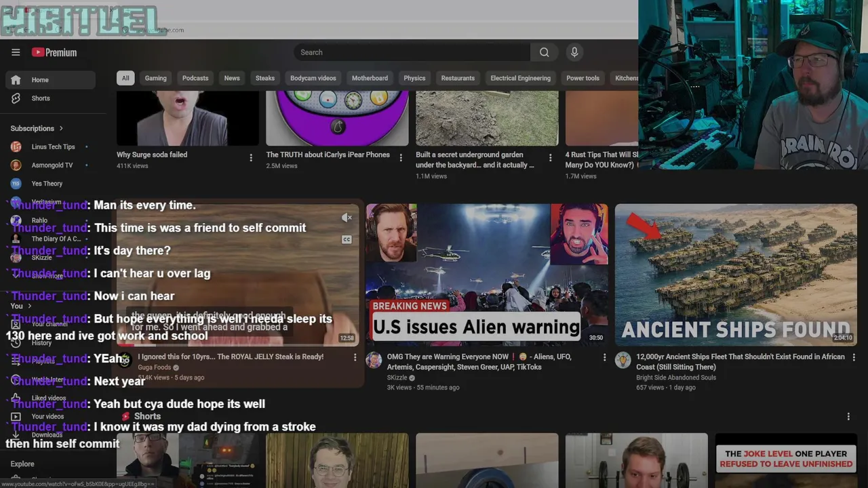Open 'The TRUTH about iCarlys iPear Phones' title
The image size is (868, 488).
pyautogui.click(x=328, y=155)
